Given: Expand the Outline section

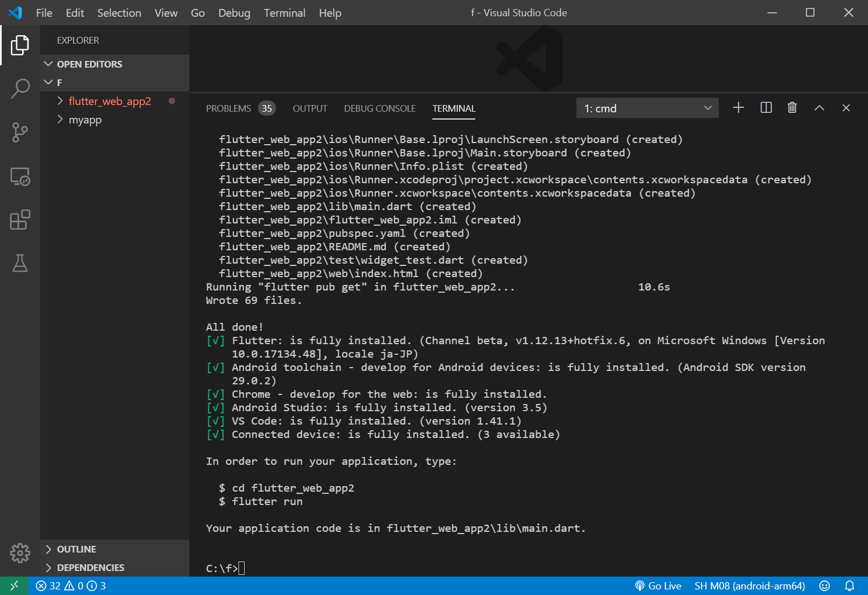Looking at the screenshot, I should tap(115, 549).
